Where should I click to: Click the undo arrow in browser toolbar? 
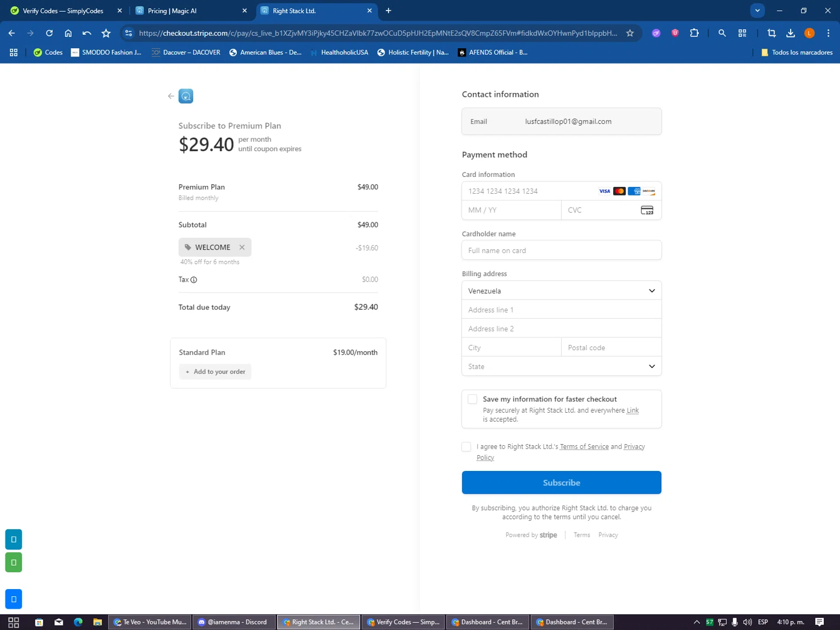tap(87, 33)
